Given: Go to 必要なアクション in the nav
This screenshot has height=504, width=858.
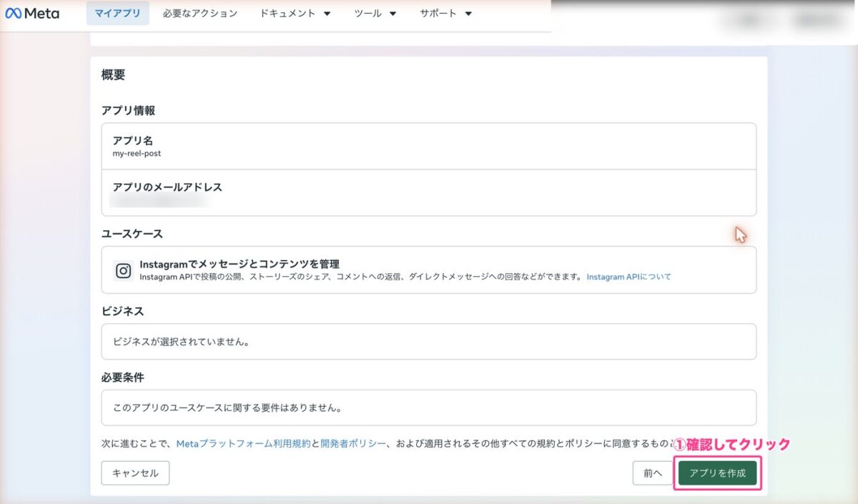Looking at the screenshot, I should point(200,14).
